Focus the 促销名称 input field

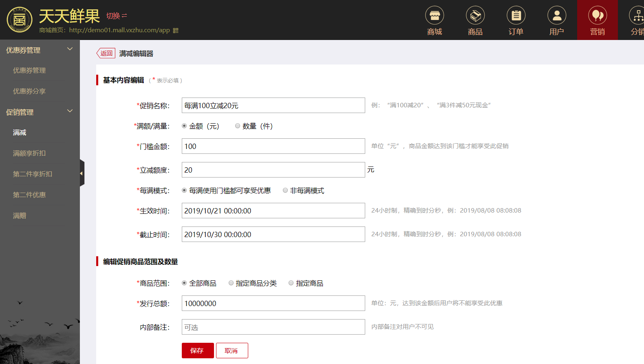point(273,105)
